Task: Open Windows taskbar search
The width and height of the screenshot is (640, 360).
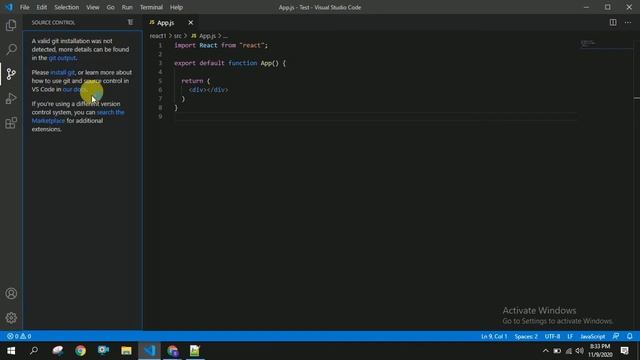Action: coord(34,351)
